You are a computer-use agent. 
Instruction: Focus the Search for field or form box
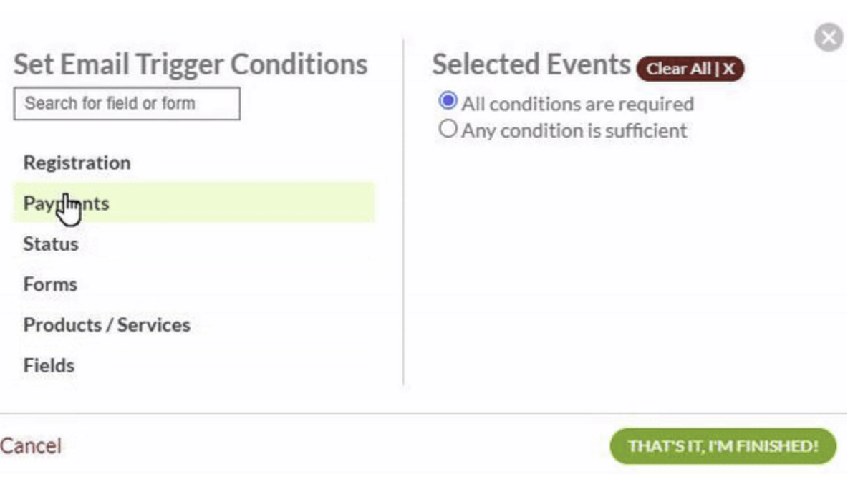pyautogui.click(x=127, y=103)
